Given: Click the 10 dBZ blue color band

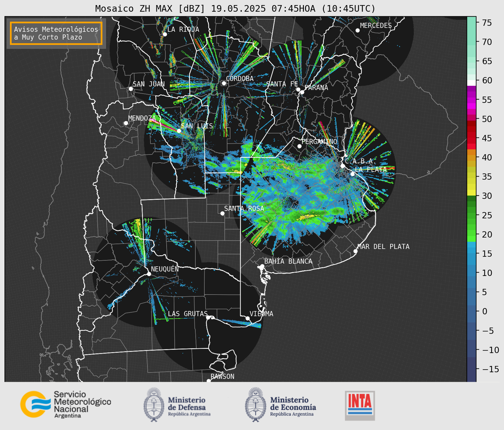Looking at the screenshot, I should point(471,273).
